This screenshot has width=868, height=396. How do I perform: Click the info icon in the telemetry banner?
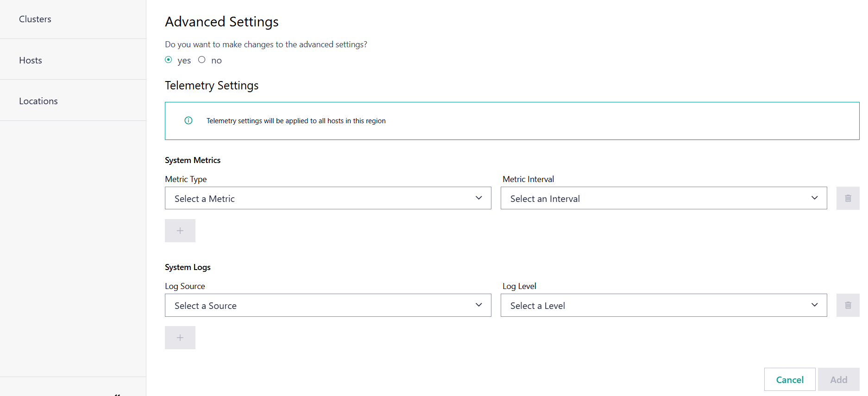click(x=189, y=120)
